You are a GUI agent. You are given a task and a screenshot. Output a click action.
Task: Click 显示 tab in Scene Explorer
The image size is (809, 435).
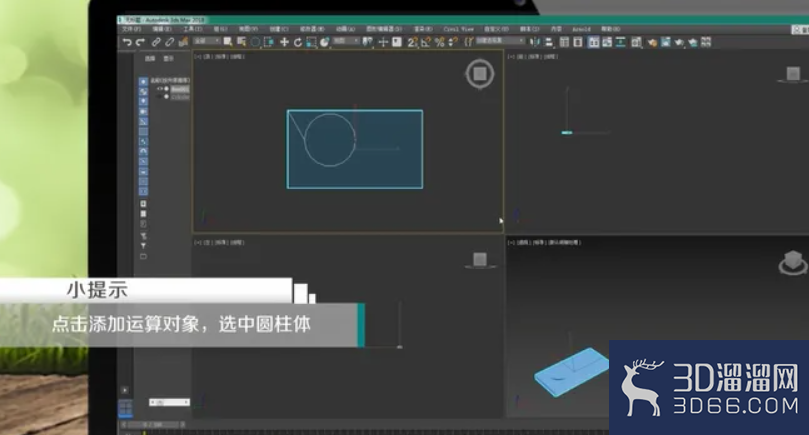pyautogui.click(x=168, y=58)
